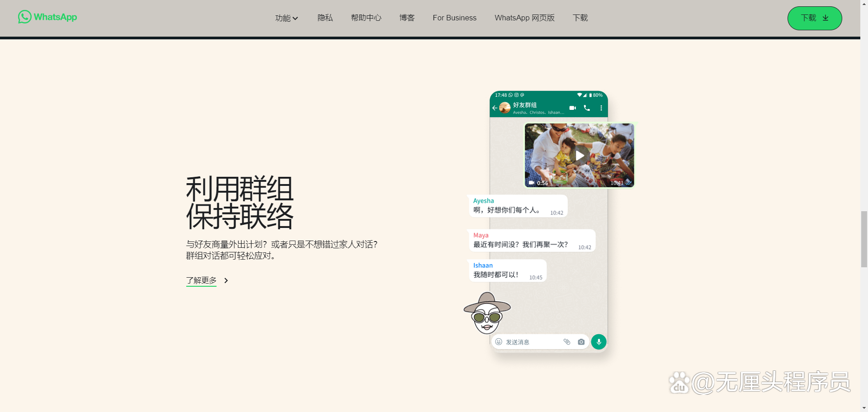Tap the camera icon in message field
Image resolution: width=868 pixels, height=412 pixels.
tap(581, 342)
